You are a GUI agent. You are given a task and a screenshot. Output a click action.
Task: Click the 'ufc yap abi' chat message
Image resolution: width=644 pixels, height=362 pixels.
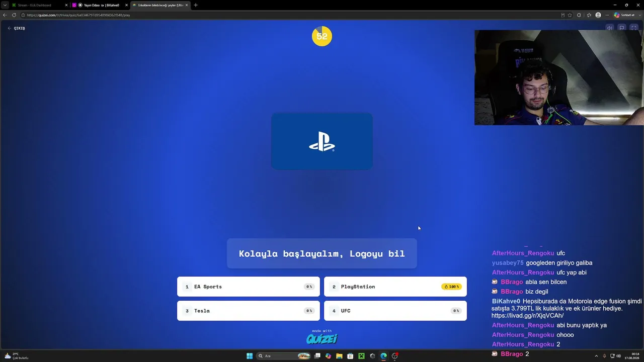tap(572, 273)
